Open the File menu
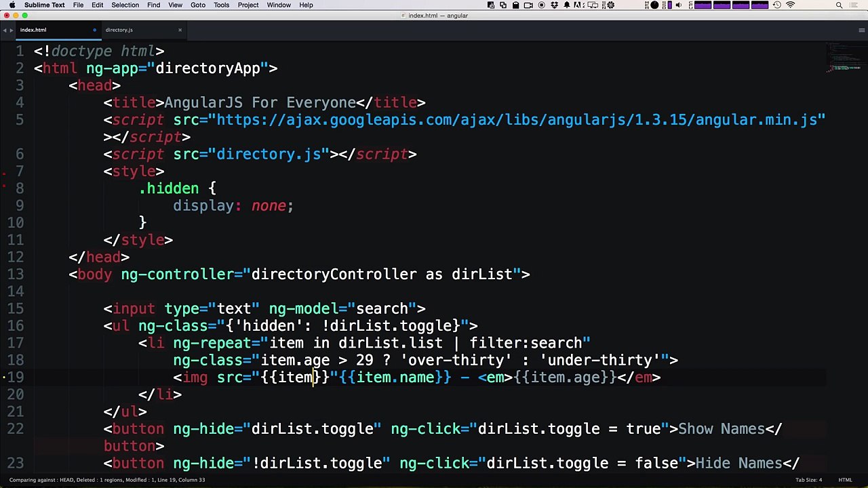Screen dimensions: 868x488 pos(78,5)
